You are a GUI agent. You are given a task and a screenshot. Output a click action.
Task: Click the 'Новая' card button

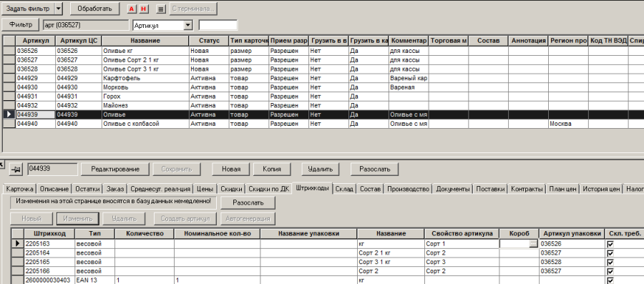click(x=231, y=169)
